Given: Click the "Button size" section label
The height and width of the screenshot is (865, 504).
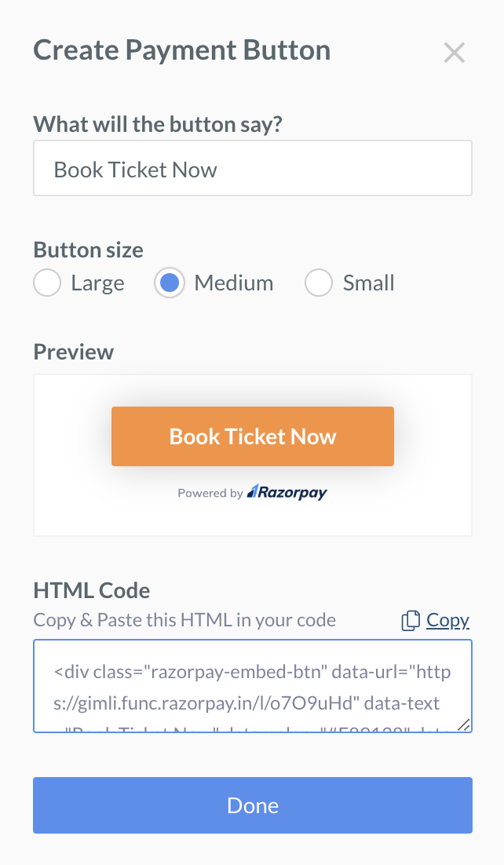Looking at the screenshot, I should [x=89, y=250].
